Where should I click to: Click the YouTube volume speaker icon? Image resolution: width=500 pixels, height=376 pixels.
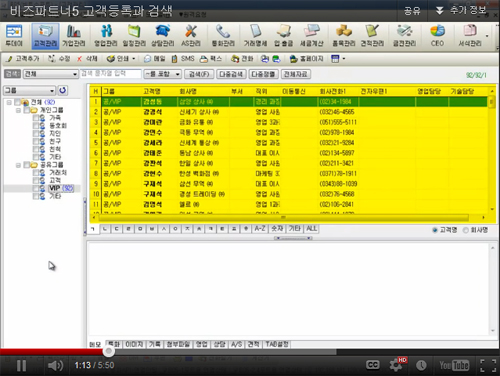(x=55, y=366)
